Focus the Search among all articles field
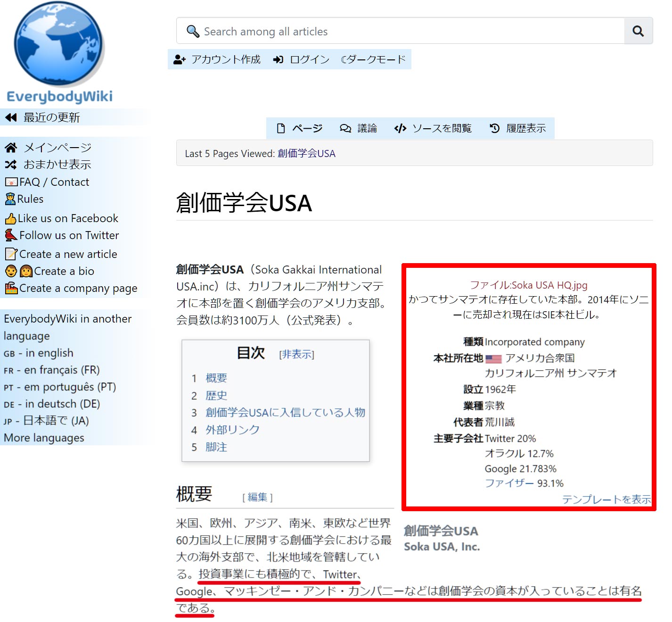672x622 pixels. pyautogui.click(x=401, y=31)
